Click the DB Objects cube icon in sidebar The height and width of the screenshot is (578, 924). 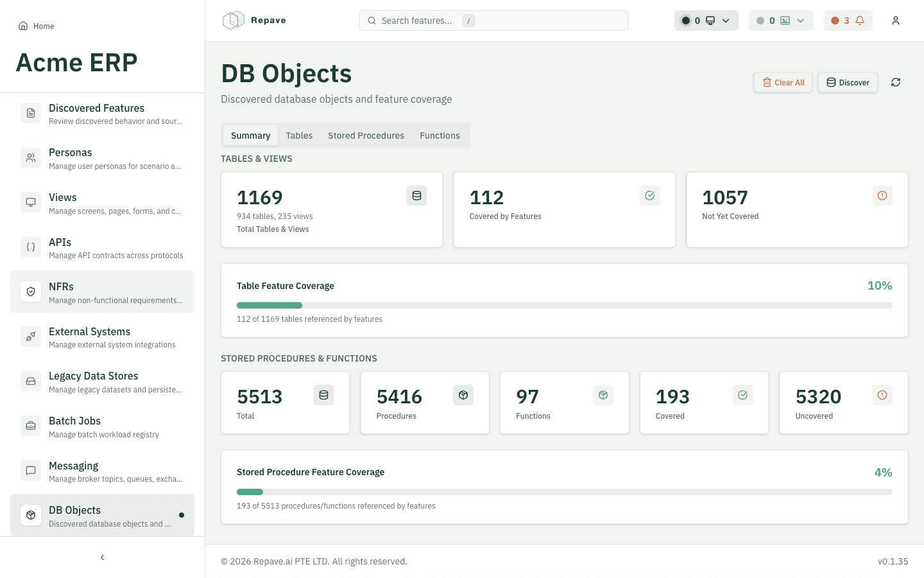coord(31,515)
